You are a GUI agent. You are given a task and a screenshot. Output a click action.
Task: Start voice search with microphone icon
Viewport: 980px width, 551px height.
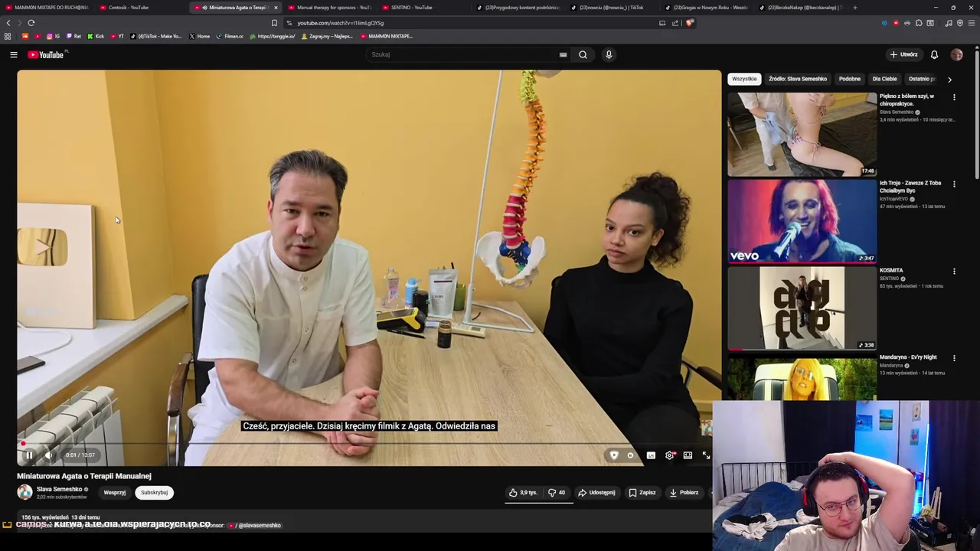[x=609, y=54]
